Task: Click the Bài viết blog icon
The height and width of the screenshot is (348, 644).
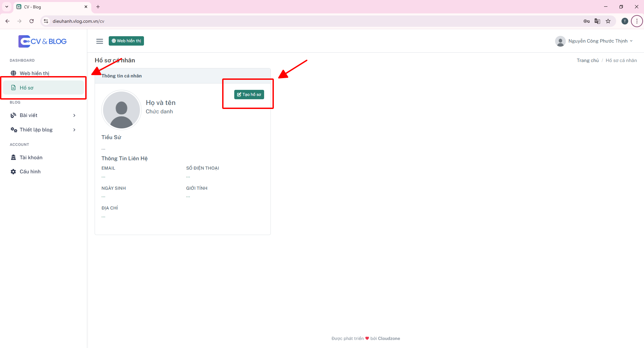Action: point(13,115)
